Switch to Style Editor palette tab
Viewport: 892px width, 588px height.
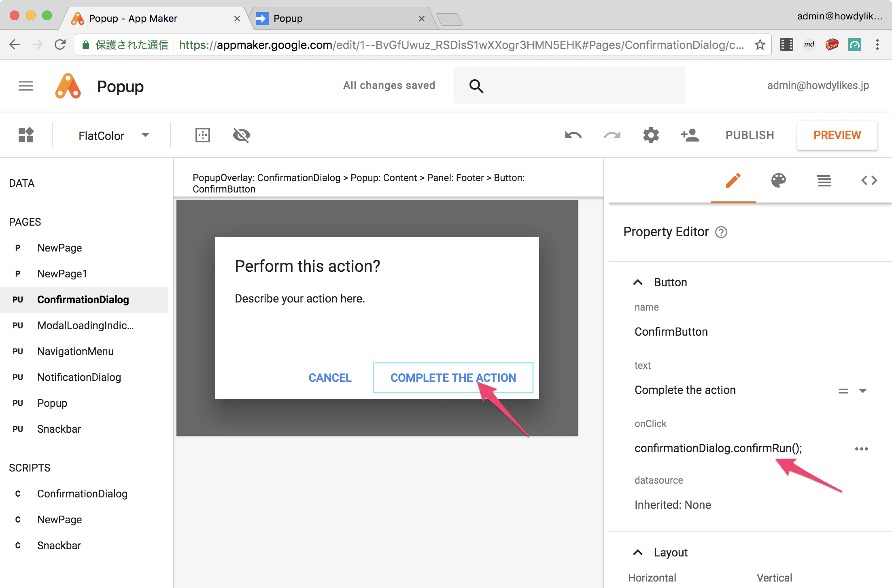[779, 180]
